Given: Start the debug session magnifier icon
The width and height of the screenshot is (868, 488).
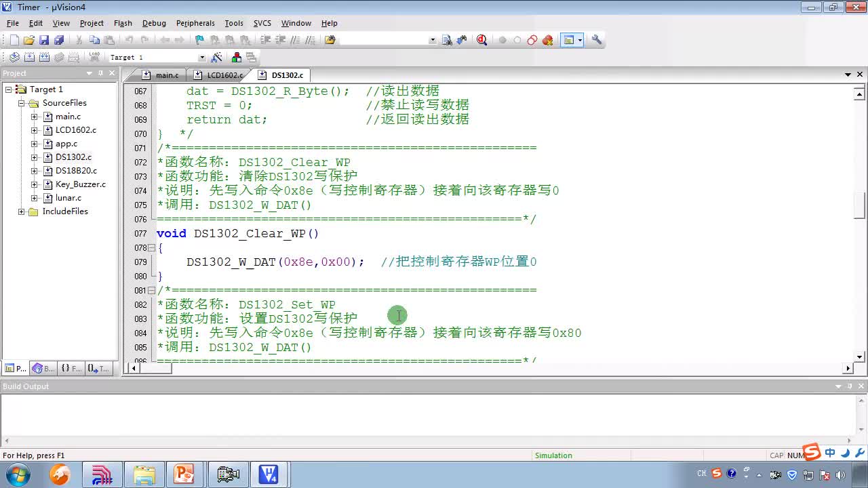Looking at the screenshot, I should coord(481,40).
